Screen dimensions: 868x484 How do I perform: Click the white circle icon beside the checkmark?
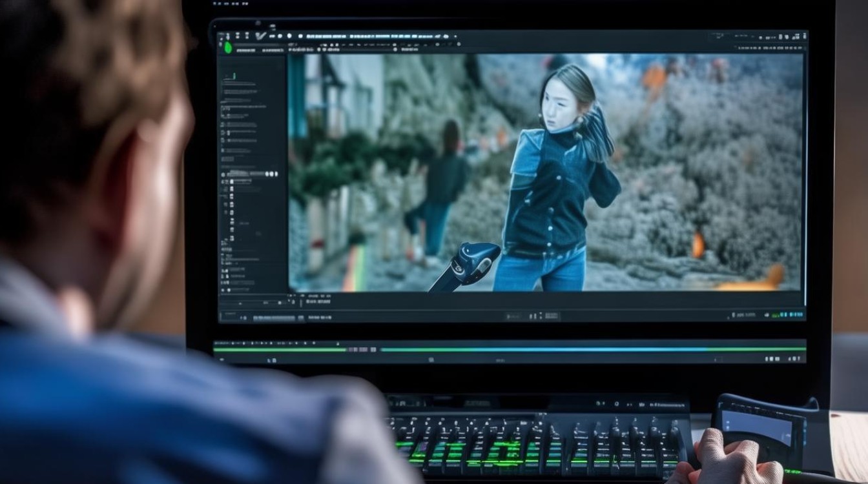click(x=289, y=36)
